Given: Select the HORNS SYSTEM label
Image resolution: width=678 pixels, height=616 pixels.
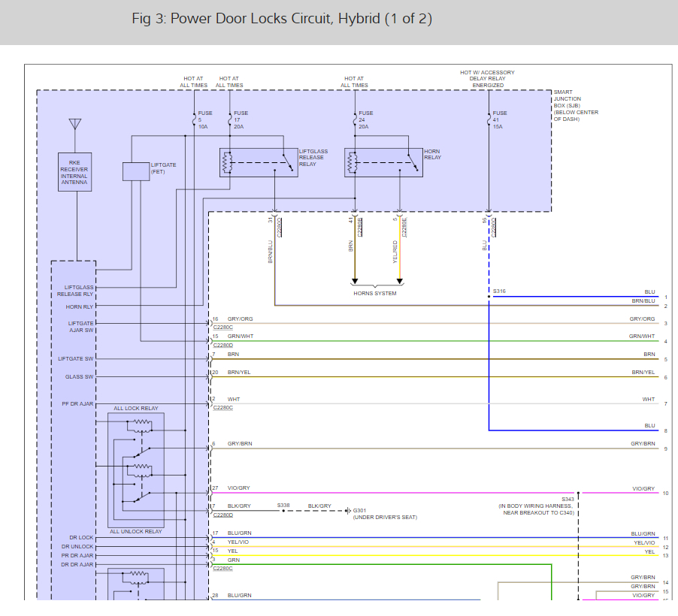Looking at the screenshot, I should tap(375, 293).
